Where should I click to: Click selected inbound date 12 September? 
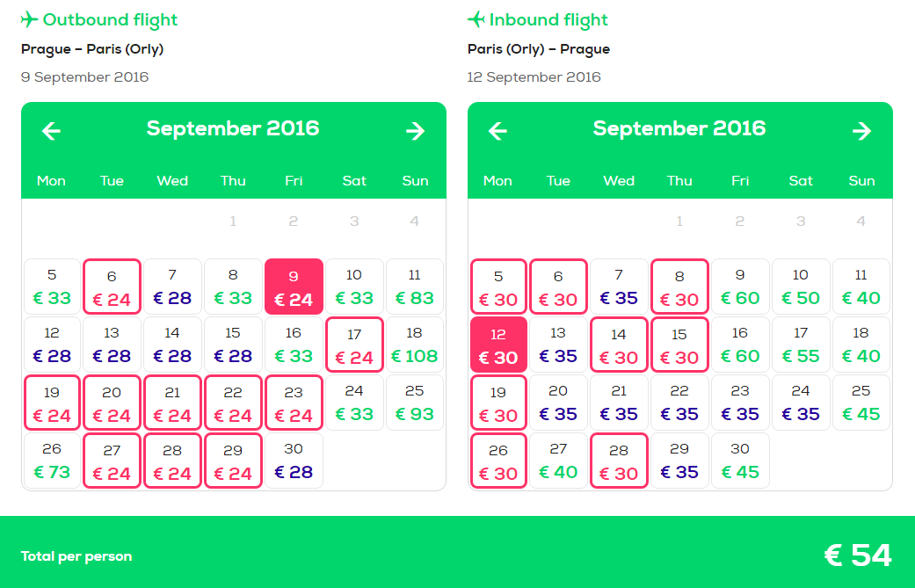[498, 345]
